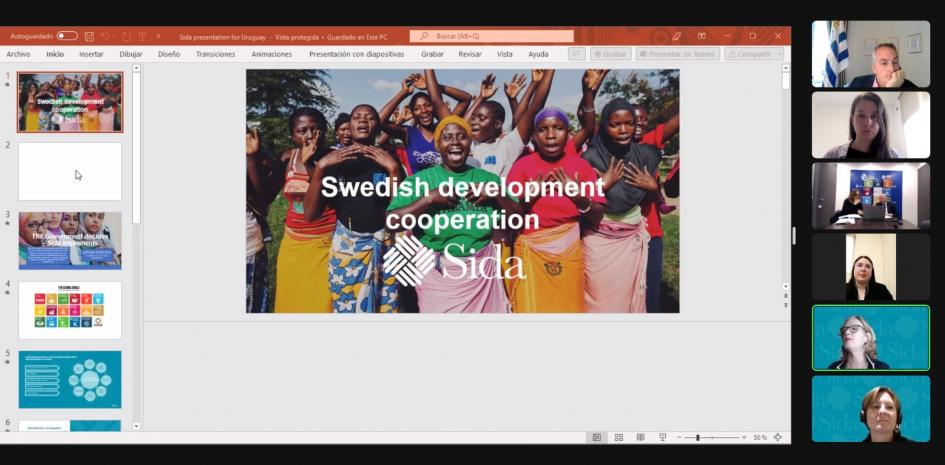This screenshot has height=465, width=945.
Task: Click the Redo arrow icon
Action: click(x=126, y=36)
